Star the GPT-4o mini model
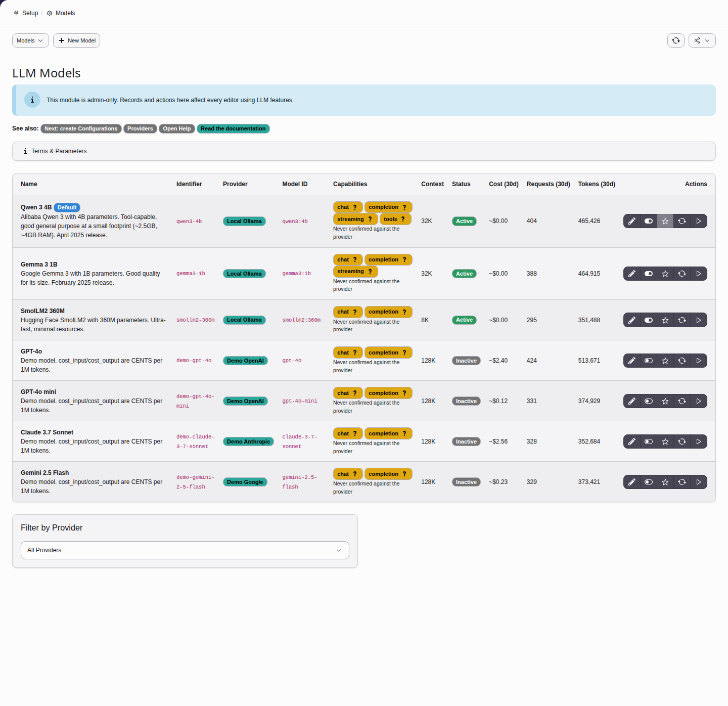 (x=665, y=401)
